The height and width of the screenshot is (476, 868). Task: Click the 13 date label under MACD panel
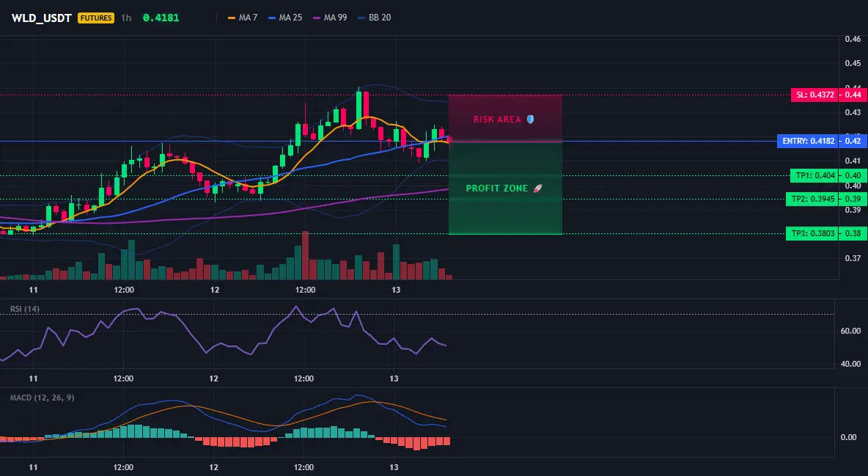pos(394,467)
